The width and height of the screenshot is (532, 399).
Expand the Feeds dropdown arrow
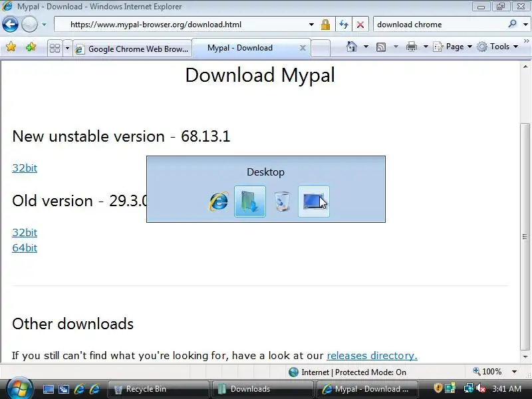click(x=396, y=47)
